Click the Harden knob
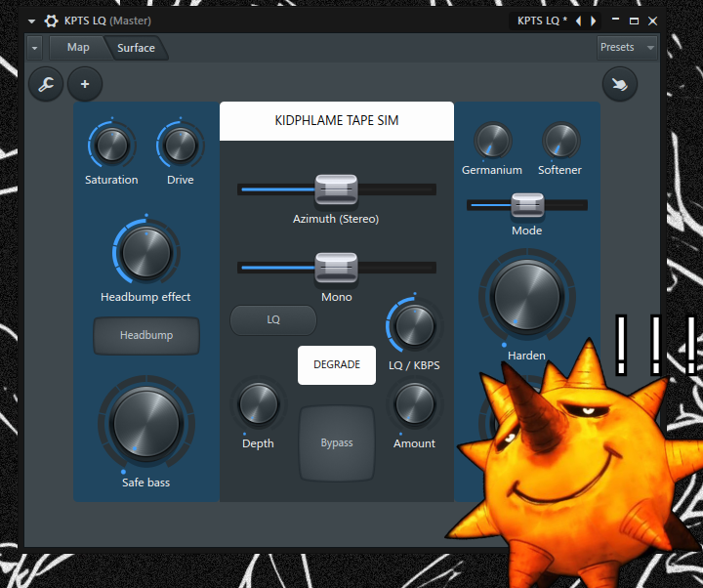703x588 pixels. 527,296
